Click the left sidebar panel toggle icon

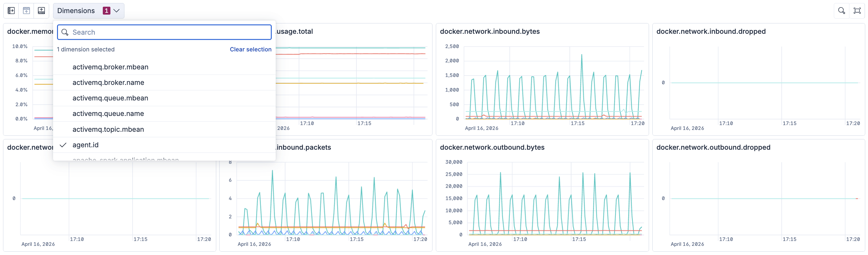point(11,11)
